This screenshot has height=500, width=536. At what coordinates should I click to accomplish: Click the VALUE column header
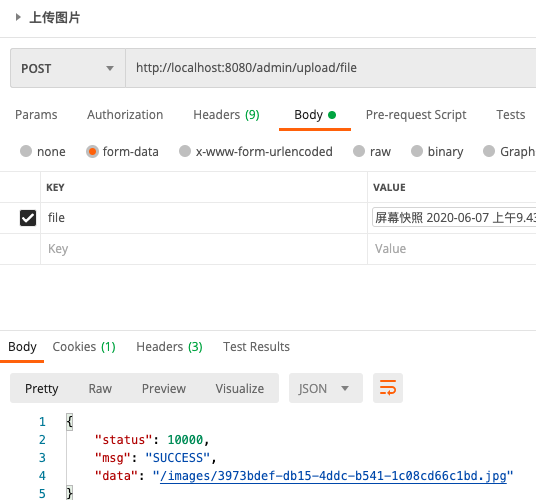(x=389, y=188)
